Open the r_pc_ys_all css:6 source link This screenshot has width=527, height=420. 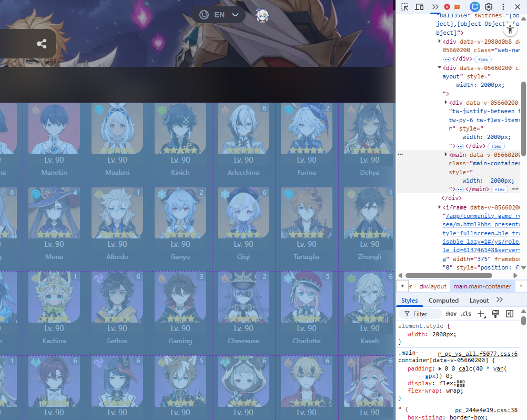[478, 354]
